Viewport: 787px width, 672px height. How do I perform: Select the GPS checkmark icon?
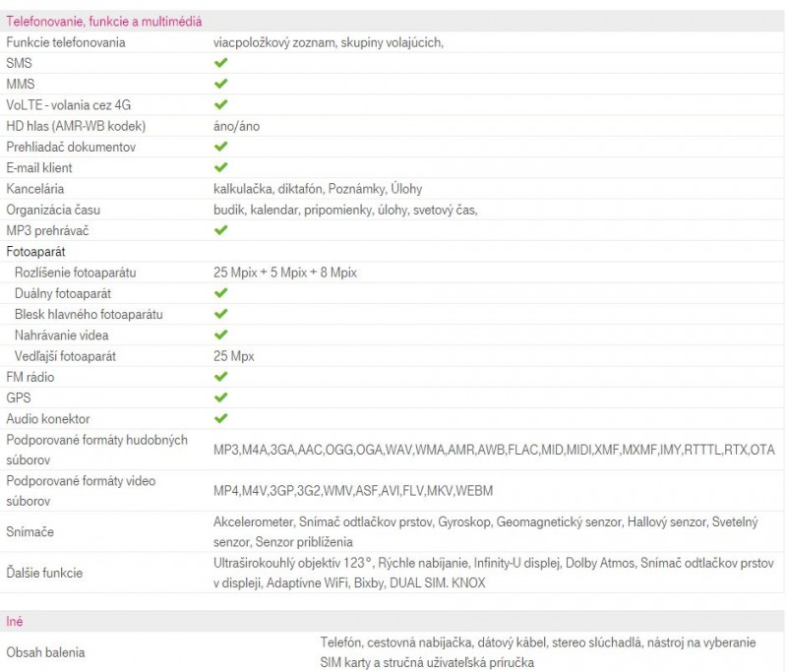tap(220, 397)
